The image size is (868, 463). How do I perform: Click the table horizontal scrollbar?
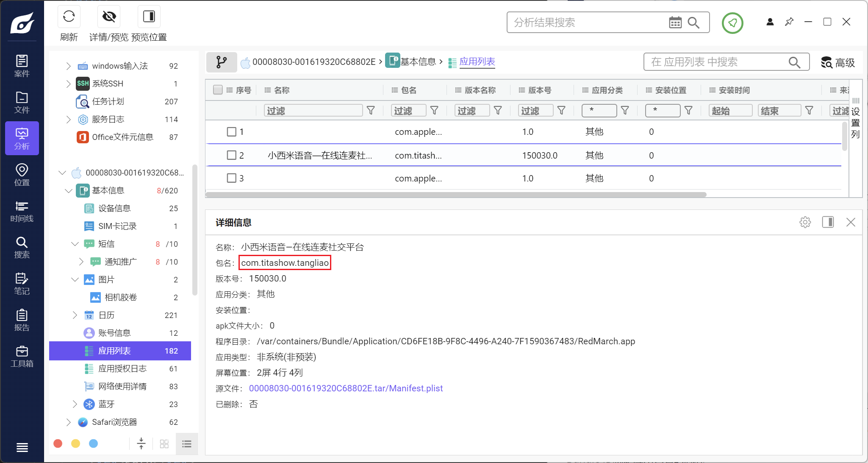pyautogui.click(x=456, y=195)
